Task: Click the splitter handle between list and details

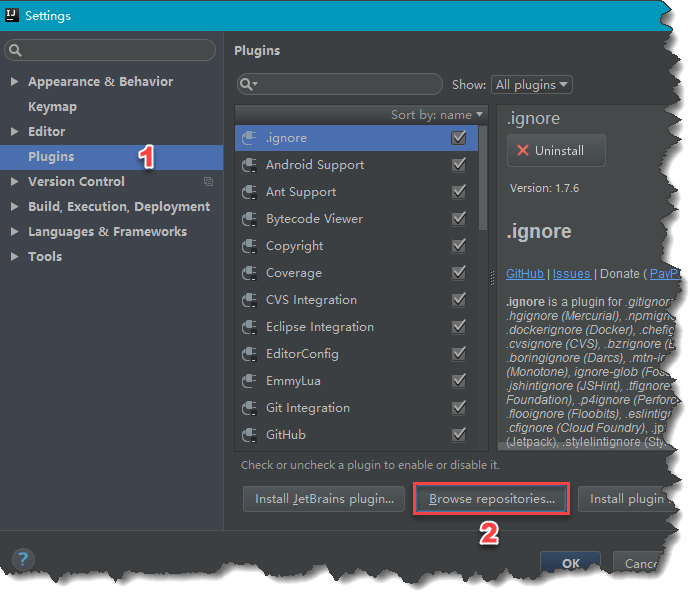Action: (492, 278)
